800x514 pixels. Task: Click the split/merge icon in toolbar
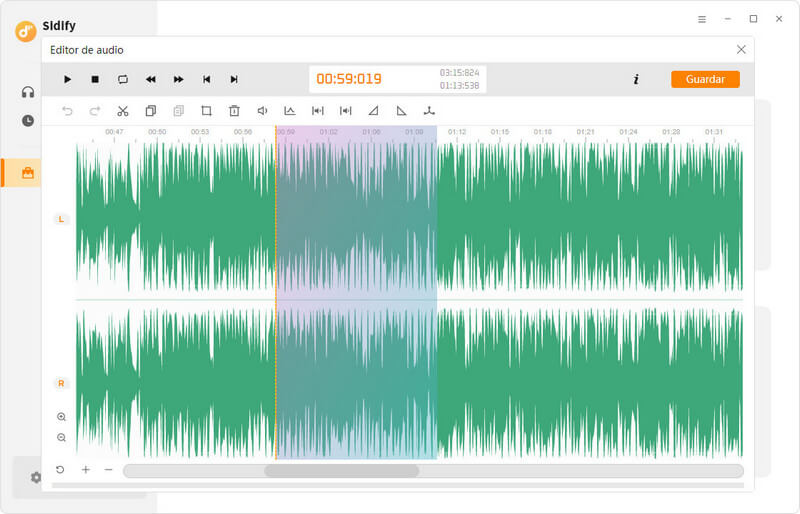(429, 111)
